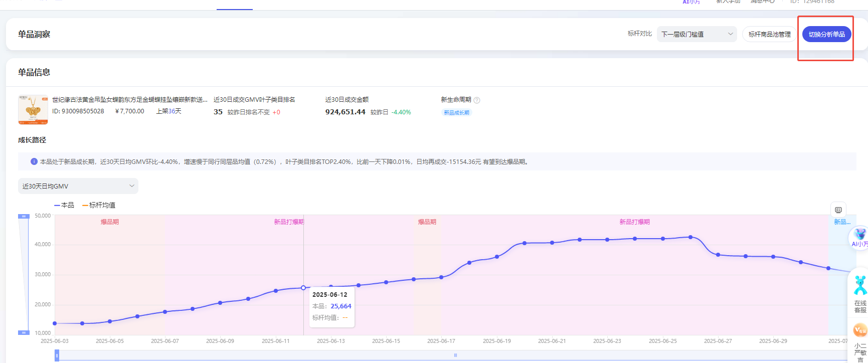
Task: Click the dropdown arrow beside 近30天日均GMV
Action: coord(132,186)
